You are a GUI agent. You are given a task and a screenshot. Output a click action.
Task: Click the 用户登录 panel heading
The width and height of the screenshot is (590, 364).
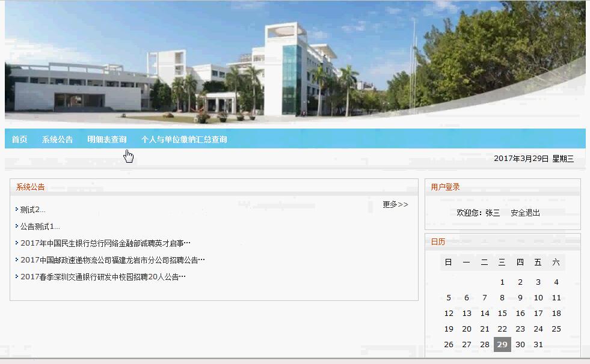pyautogui.click(x=445, y=187)
